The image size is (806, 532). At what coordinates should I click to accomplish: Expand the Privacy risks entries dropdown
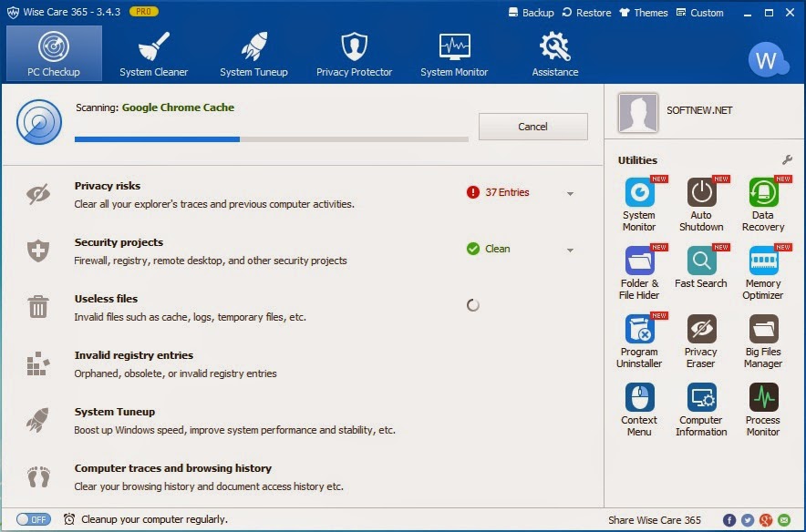(x=570, y=194)
